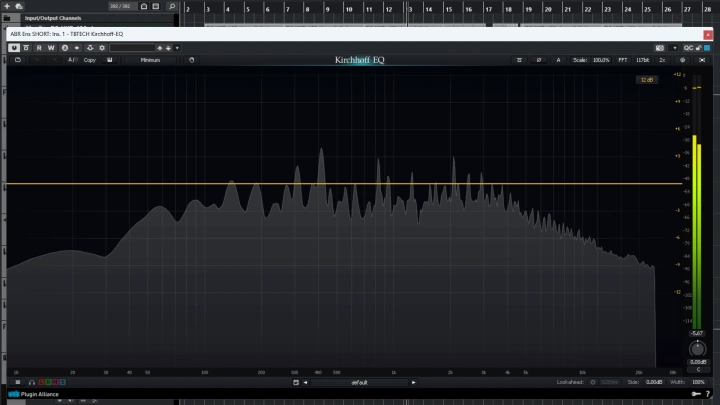Click the Plugin Alliance key icon
This screenshot has height=405, width=720.
click(x=695, y=395)
